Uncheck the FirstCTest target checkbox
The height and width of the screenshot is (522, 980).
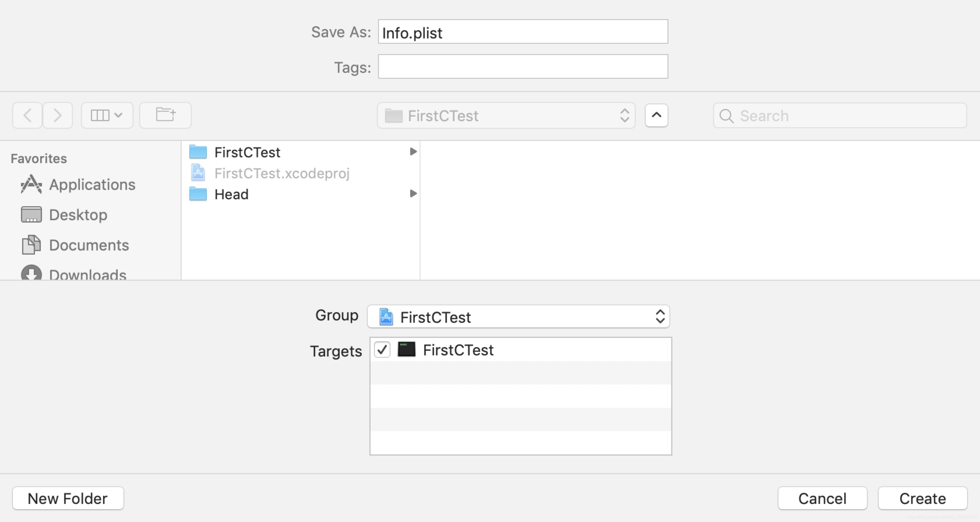[382, 350]
